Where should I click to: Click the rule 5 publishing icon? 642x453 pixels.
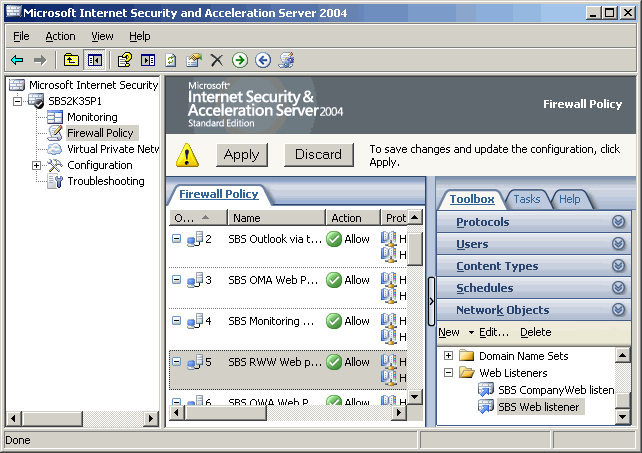(195, 362)
